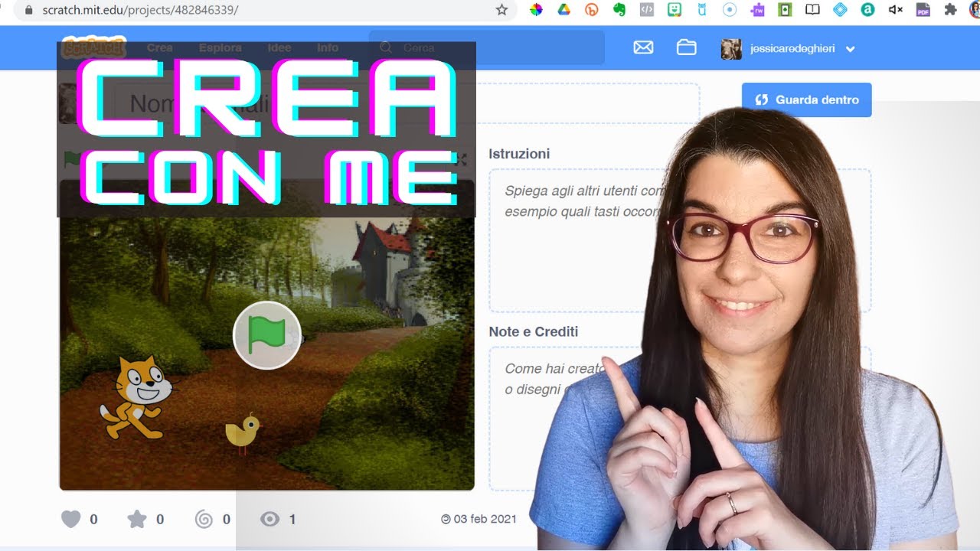Open the Chrome extensions puzzle menu
The image size is (980, 551).
[x=950, y=10]
